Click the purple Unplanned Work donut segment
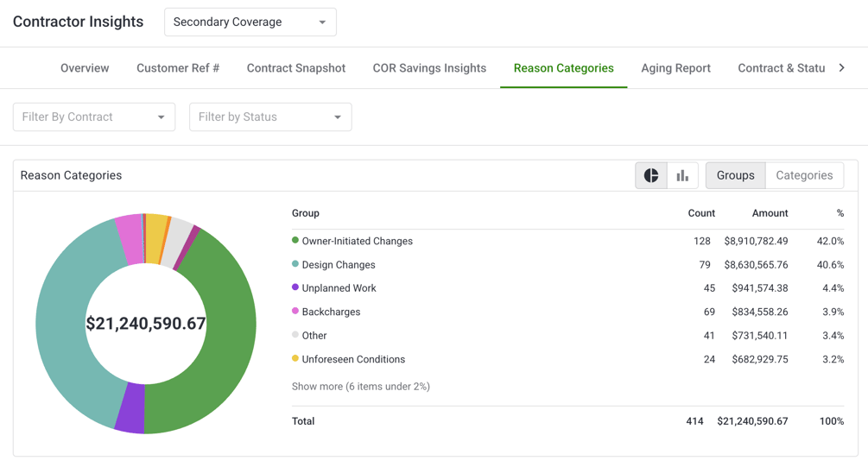 point(130,407)
